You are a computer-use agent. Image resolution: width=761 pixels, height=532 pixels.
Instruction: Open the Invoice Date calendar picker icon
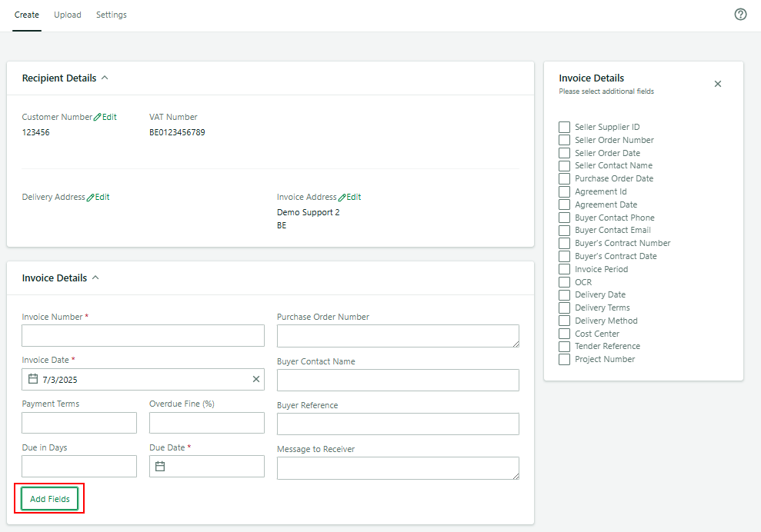click(33, 379)
